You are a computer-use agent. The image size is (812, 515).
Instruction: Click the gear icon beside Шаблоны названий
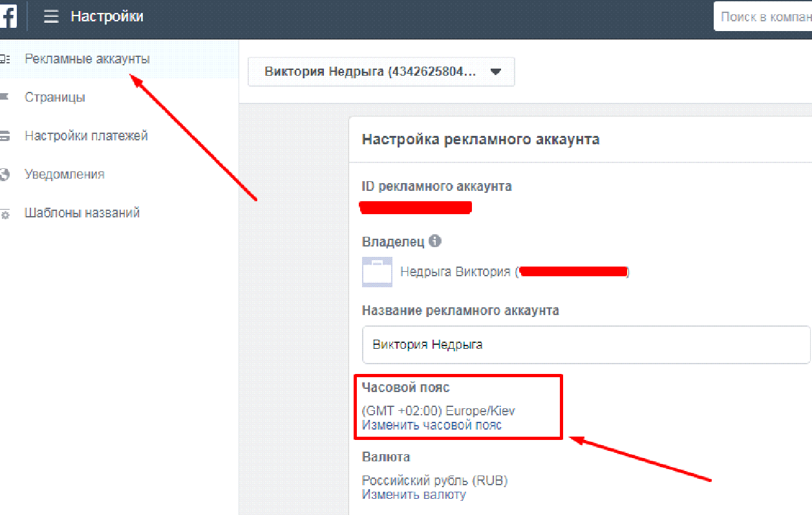pos(5,214)
